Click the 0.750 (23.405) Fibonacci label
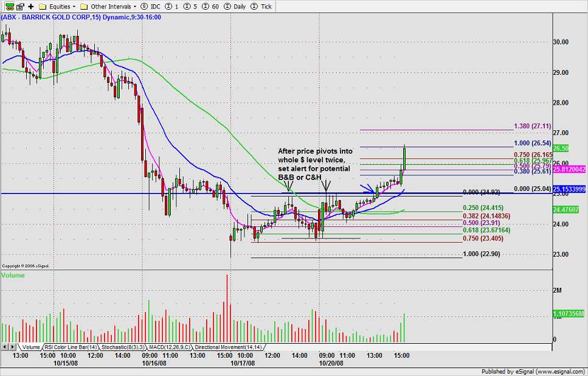Viewport: 588px width, 376px height. [483, 238]
